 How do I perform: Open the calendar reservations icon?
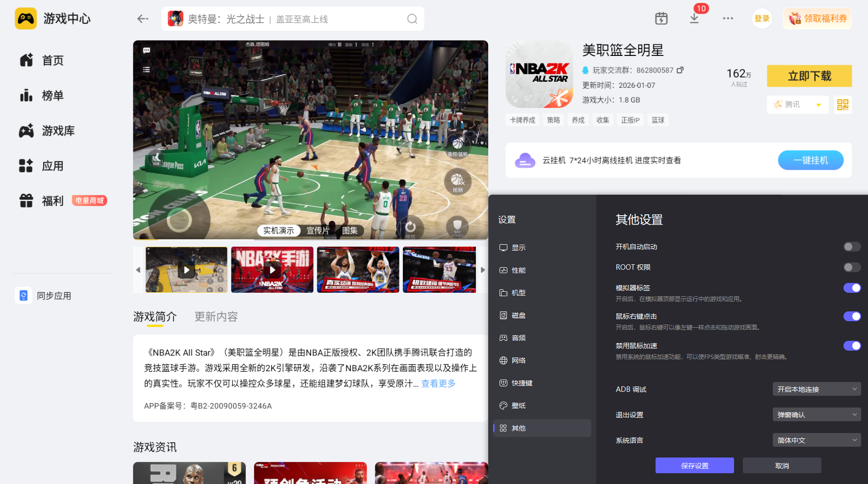[661, 19]
